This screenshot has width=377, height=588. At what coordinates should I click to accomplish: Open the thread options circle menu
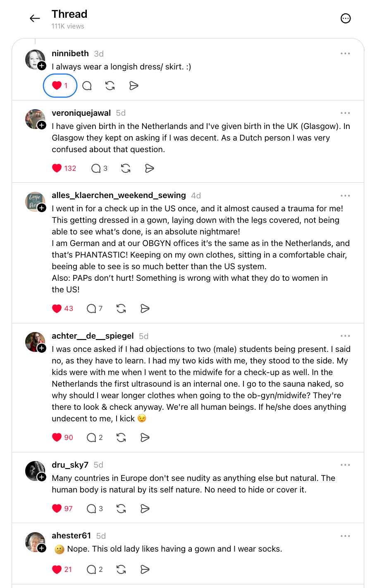[346, 18]
